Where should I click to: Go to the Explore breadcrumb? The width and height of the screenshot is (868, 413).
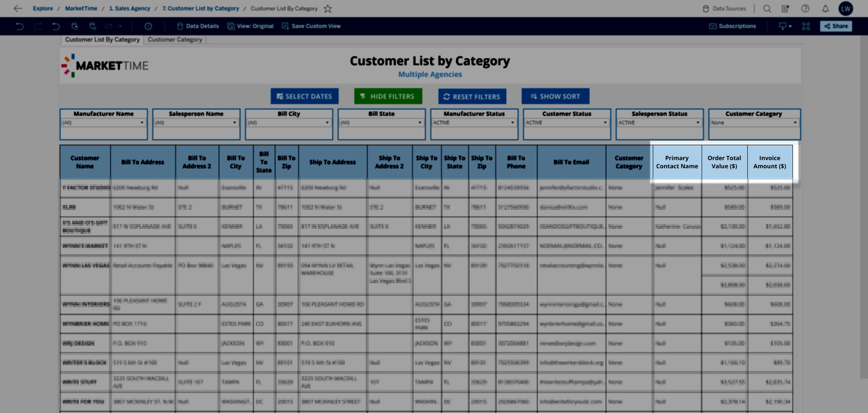point(42,8)
